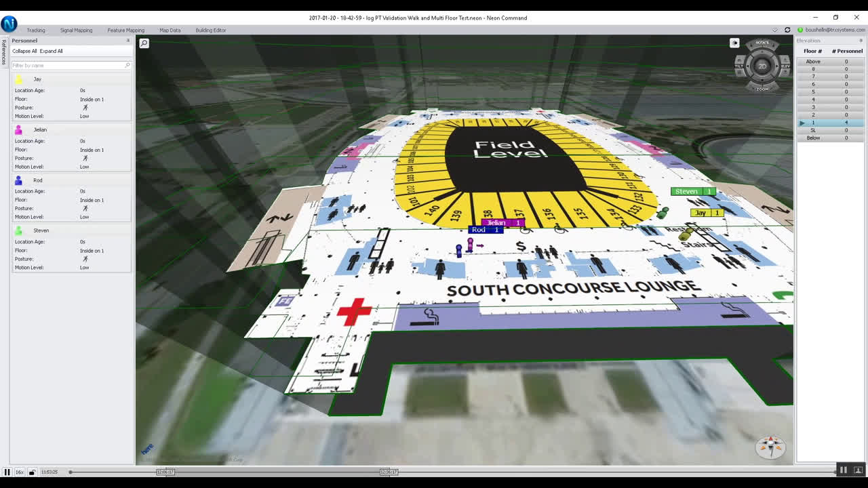
Task: Select floor 5 in Elevation list
Action: 830,92
